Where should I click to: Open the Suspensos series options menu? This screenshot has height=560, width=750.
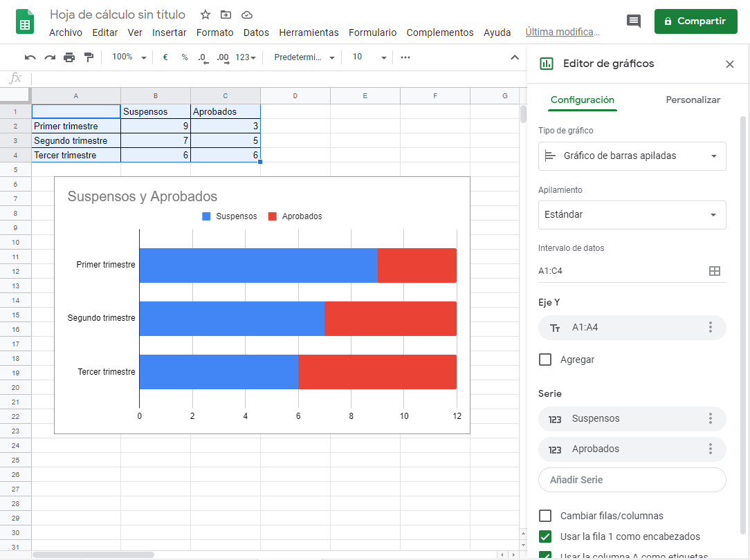pyautogui.click(x=710, y=418)
